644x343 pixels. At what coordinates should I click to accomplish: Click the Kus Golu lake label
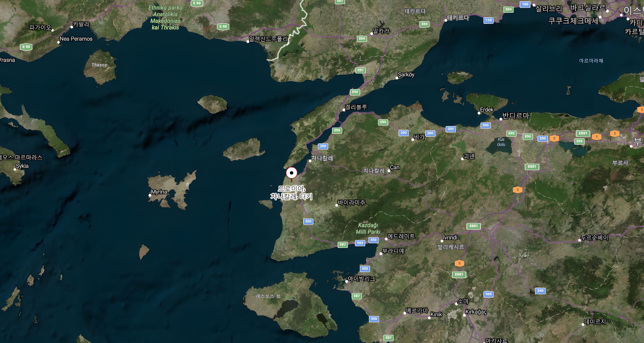pyautogui.click(x=501, y=142)
